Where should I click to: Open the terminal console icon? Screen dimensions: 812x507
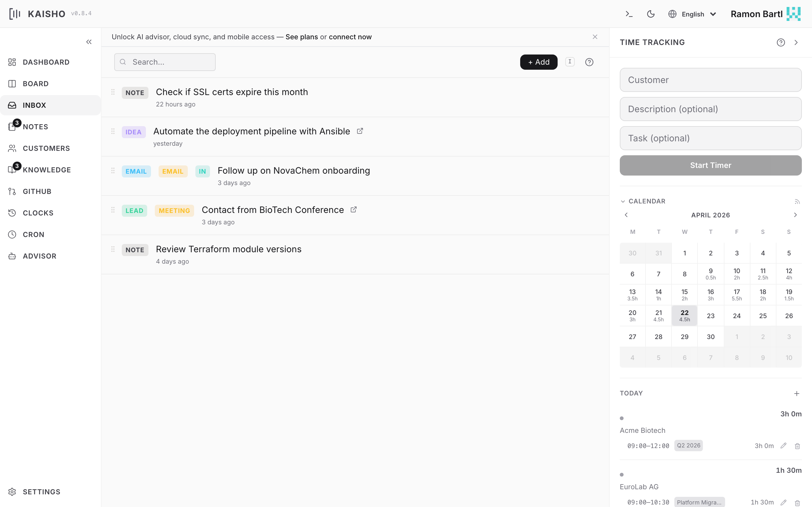(x=629, y=14)
